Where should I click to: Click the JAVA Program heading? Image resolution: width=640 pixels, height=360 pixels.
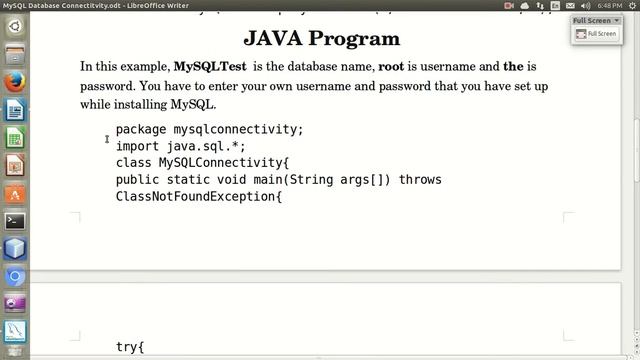322,39
